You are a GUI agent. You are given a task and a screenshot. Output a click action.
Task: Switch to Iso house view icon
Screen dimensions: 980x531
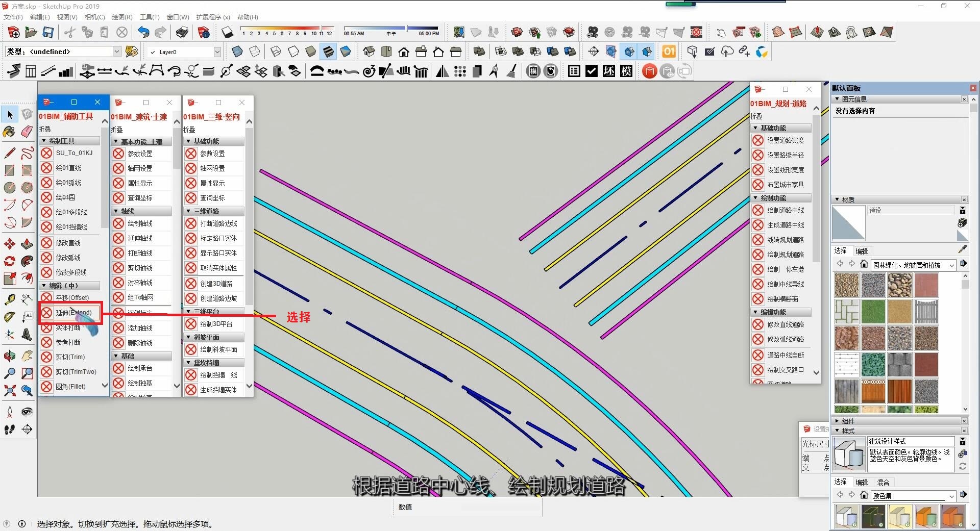(x=369, y=52)
